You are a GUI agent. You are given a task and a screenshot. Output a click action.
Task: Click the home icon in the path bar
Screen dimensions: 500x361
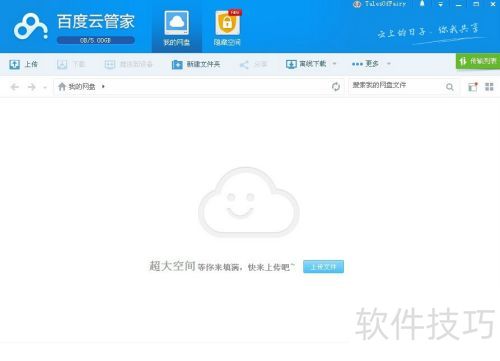coord(62,87)
